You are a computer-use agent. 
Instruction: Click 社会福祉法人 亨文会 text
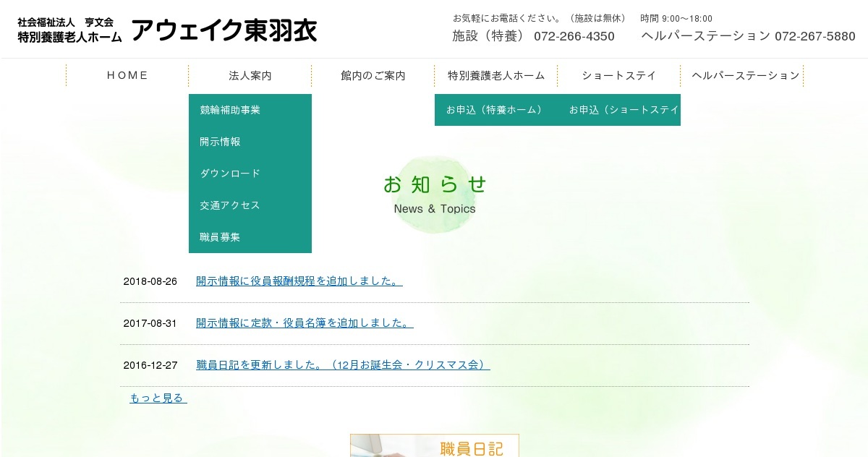click(x=66, y=22)
